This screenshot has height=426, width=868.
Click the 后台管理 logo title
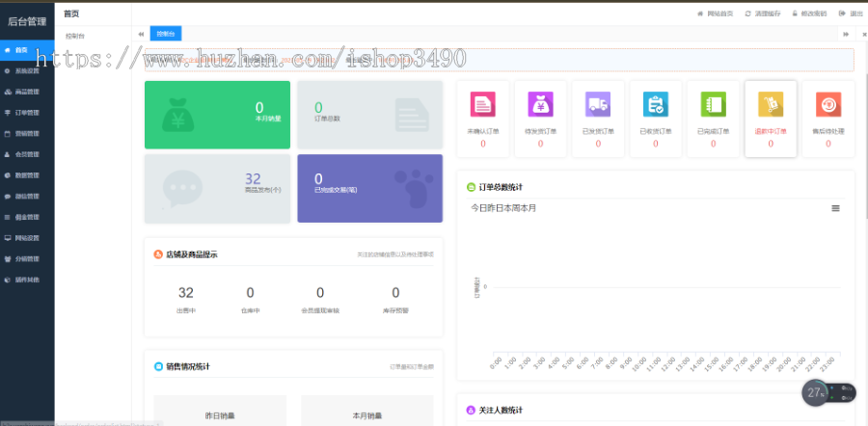coord(27,21)
